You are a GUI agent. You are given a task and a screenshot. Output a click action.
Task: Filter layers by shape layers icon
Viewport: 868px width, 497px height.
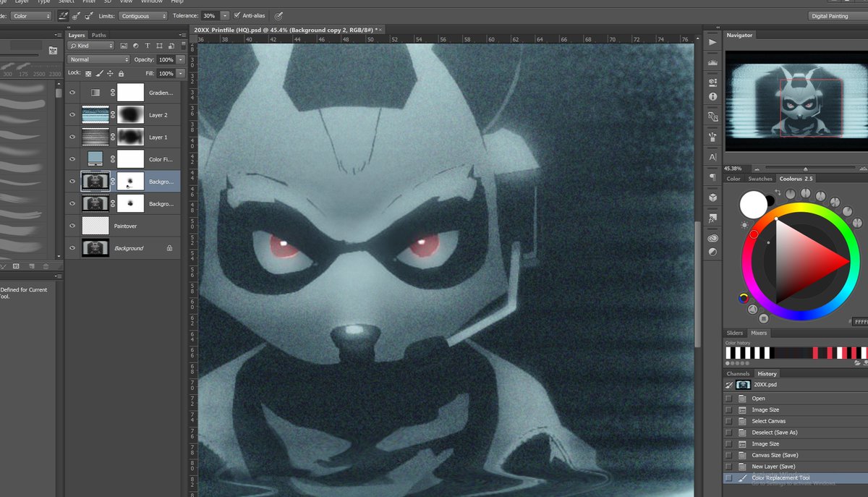click(x=158, y=46)
